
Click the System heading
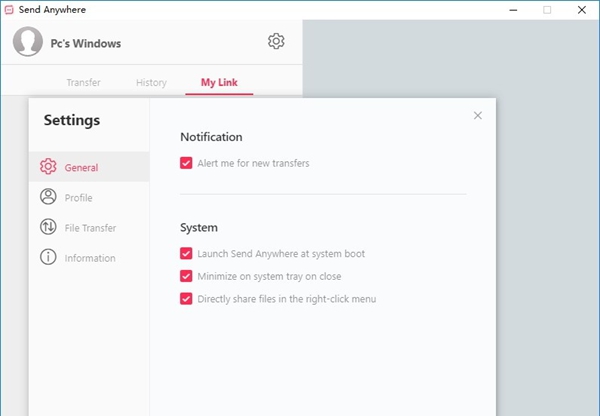[199, 227]
